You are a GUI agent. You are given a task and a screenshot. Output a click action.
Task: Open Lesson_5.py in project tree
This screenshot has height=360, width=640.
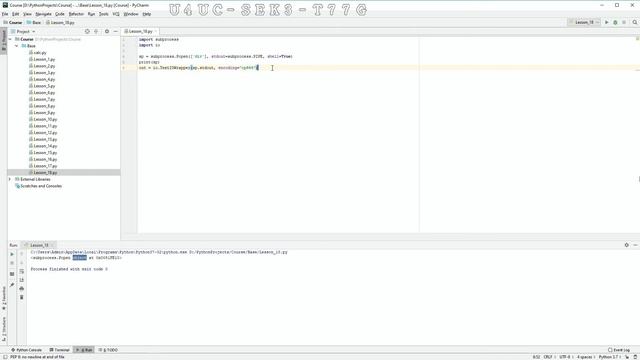coord(42,86)
